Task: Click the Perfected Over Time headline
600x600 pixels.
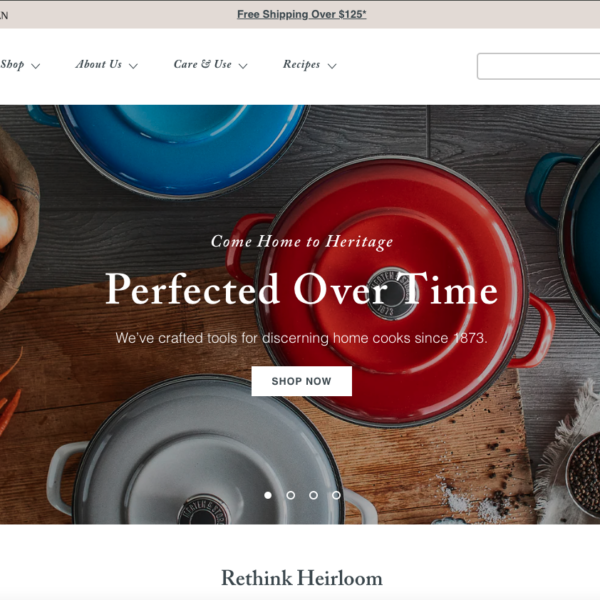Action: click(302, 289)
